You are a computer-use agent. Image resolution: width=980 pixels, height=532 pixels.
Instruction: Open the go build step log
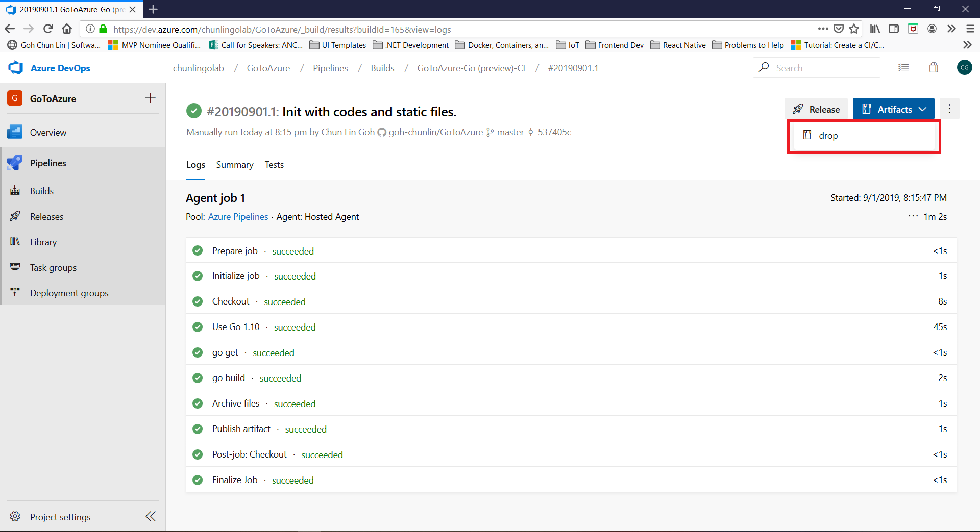571,378
